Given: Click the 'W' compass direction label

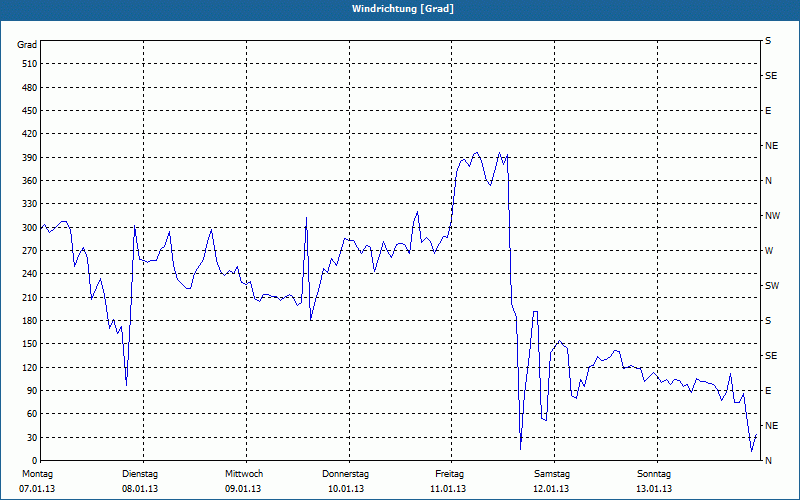Looking at the screenshot, I should point(769,251).
